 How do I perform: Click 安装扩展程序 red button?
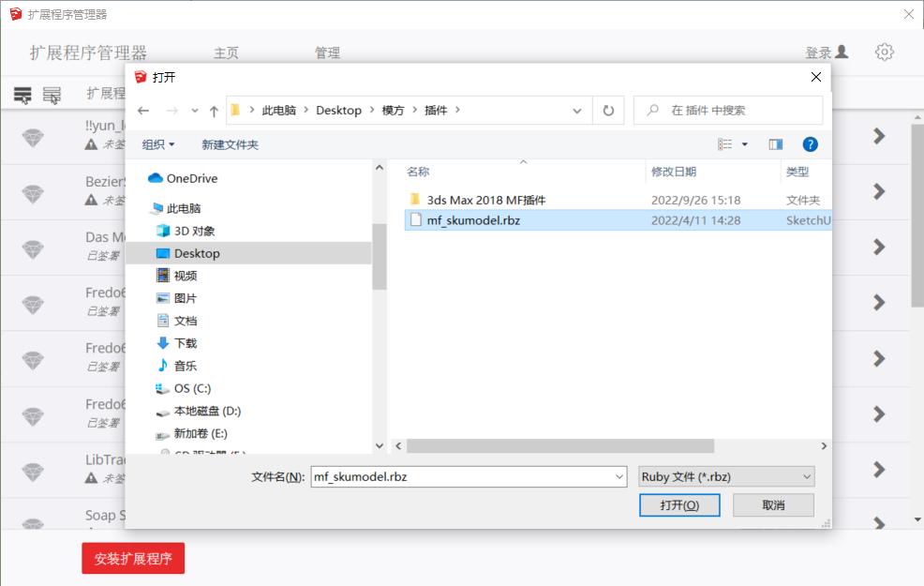click(133, 558)
